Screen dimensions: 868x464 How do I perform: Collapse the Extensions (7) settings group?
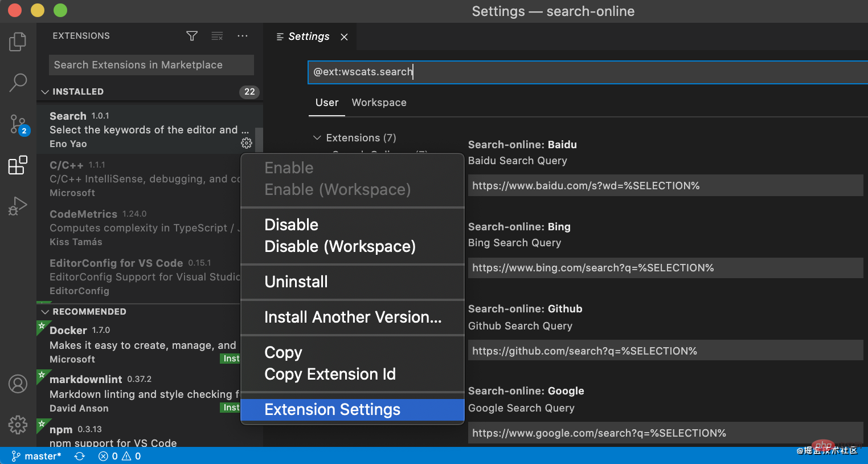tap(317, 137)
